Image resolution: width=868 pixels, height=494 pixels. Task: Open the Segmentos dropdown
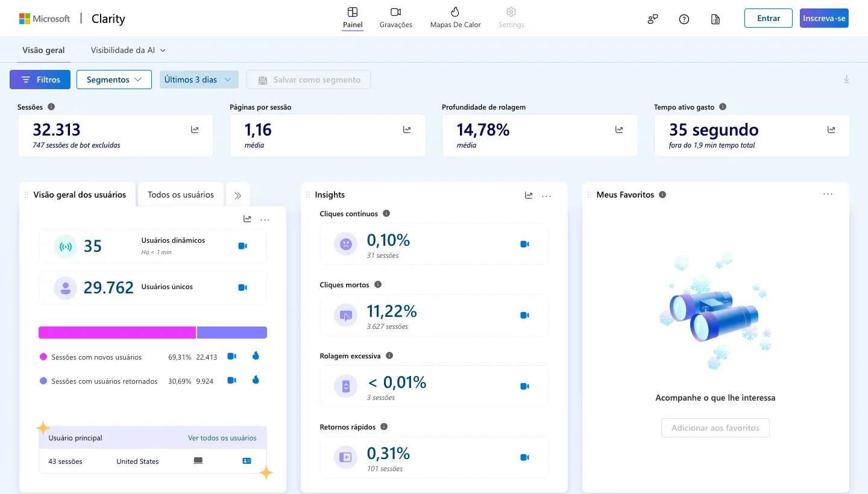[114, 80]
